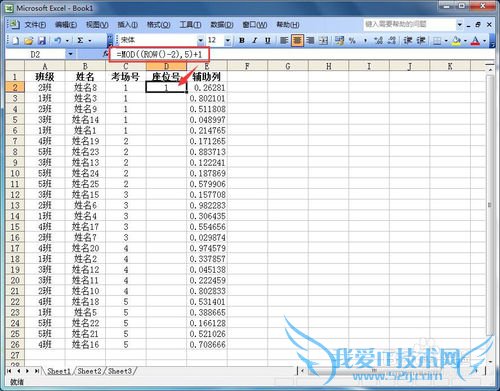500x391 pixels.
Task: Open the 视图(V) menu
Action: [97, 25]
